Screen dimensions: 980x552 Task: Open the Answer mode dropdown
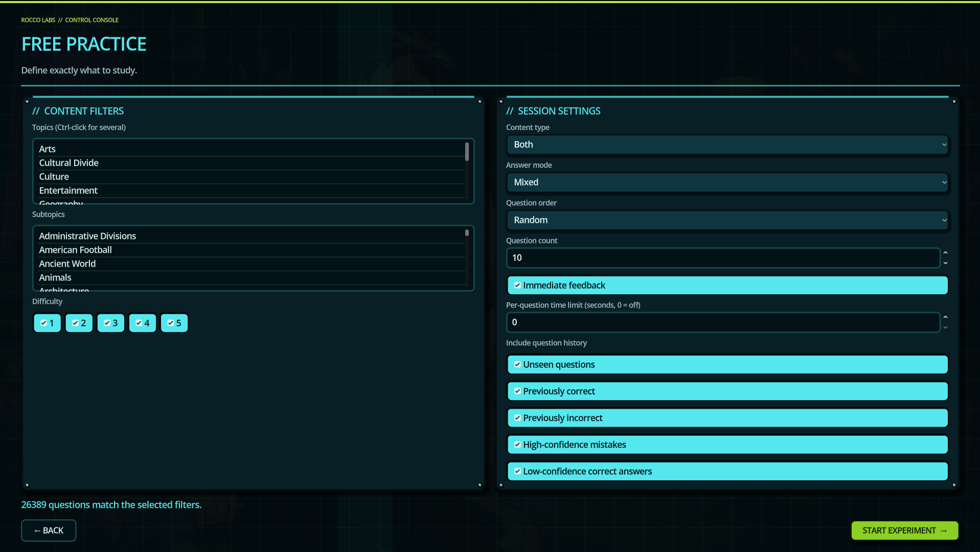727,183
